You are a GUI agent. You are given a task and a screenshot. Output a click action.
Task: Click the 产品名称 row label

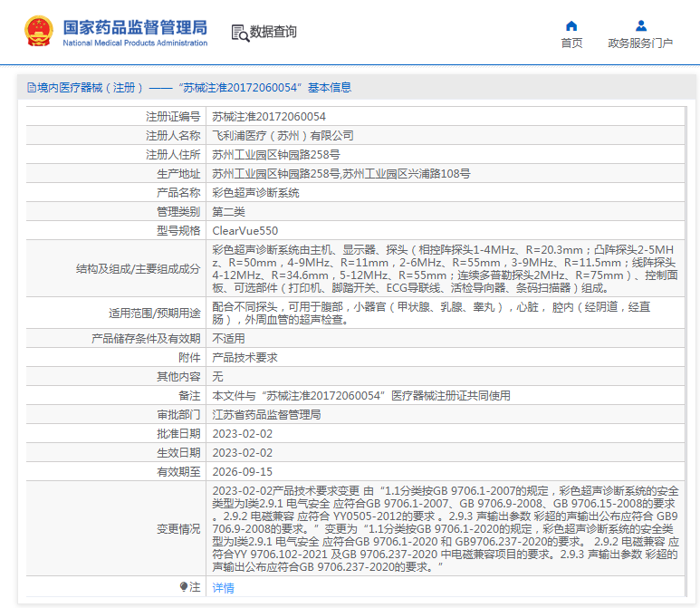click(178, 192)
